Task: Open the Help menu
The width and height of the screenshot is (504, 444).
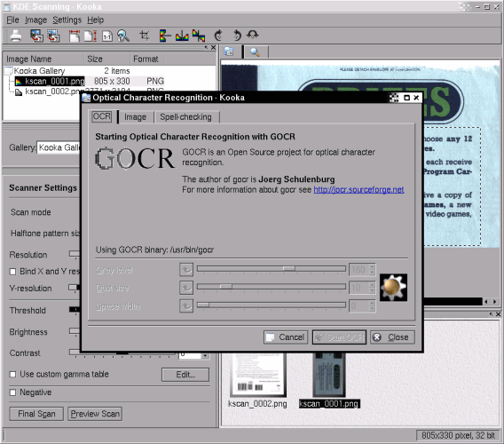Action: pyautogui.click(x=95, y=20)
